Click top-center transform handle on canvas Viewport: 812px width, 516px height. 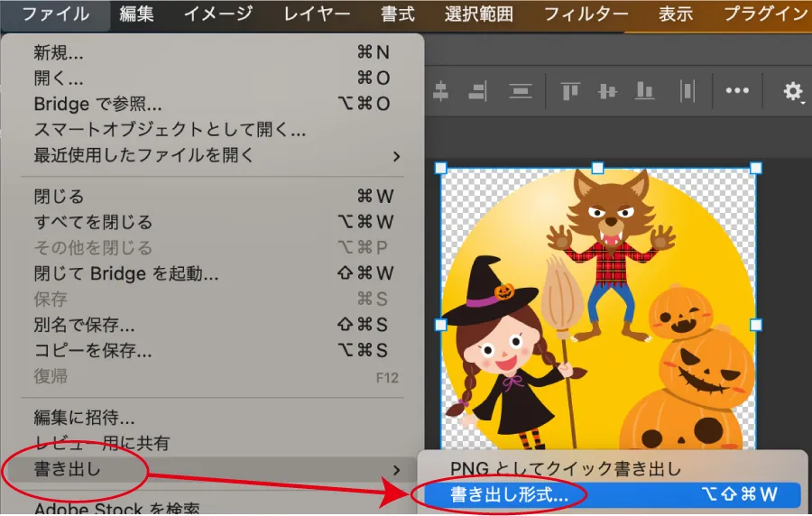click(597, 168)
